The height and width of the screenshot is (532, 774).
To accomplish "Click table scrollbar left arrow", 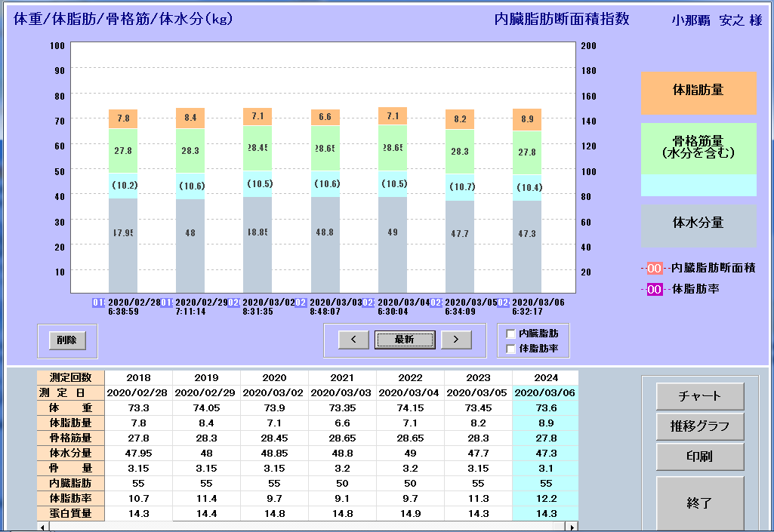I will click(x=43, y=527).
